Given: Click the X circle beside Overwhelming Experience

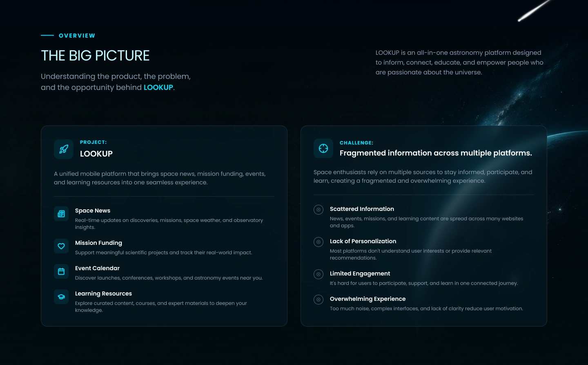Looking at the screenshot, I should [318, 300].
